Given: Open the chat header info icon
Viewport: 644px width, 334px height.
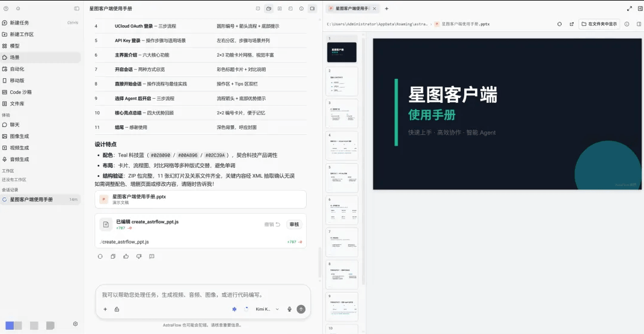Looking at the screenshot, I should (301, 8).
